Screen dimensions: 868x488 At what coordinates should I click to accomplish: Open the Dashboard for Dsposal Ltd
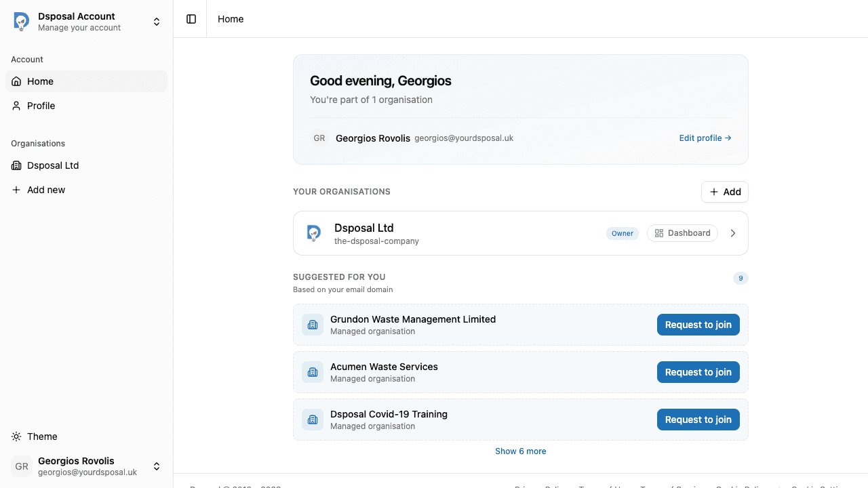pyautogui.click(x=682, y=232)
